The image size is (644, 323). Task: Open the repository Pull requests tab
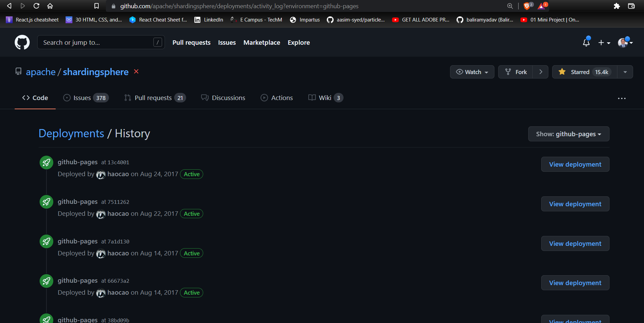coord(155,98)
